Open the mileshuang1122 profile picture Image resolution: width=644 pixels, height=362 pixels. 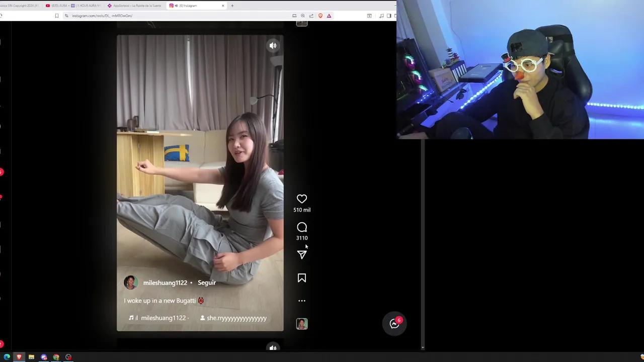[131, 283]
